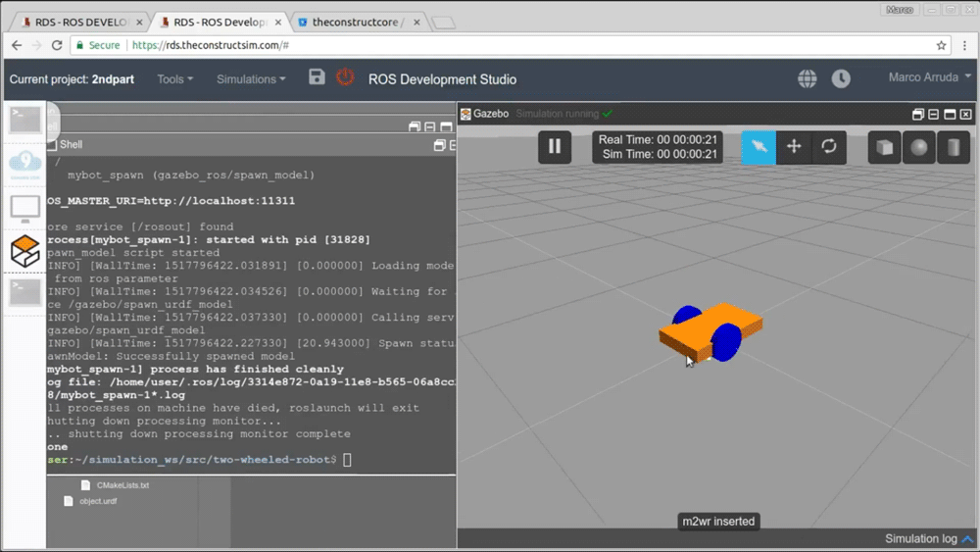Open CMakeLists.txt in the file tree
The width and height of the screenshot is (980, 552).
(x=116, y=485)
